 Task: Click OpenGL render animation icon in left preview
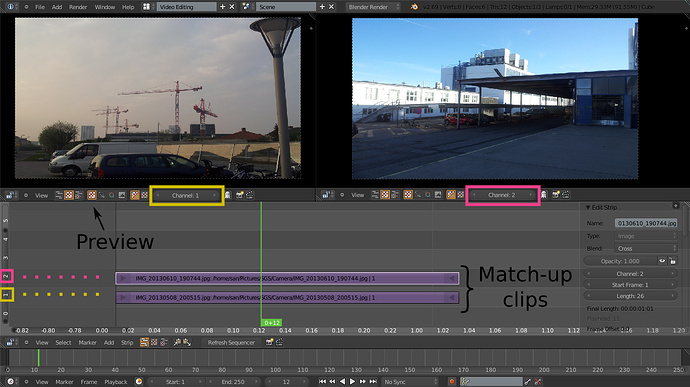click(x=250, y=195)
